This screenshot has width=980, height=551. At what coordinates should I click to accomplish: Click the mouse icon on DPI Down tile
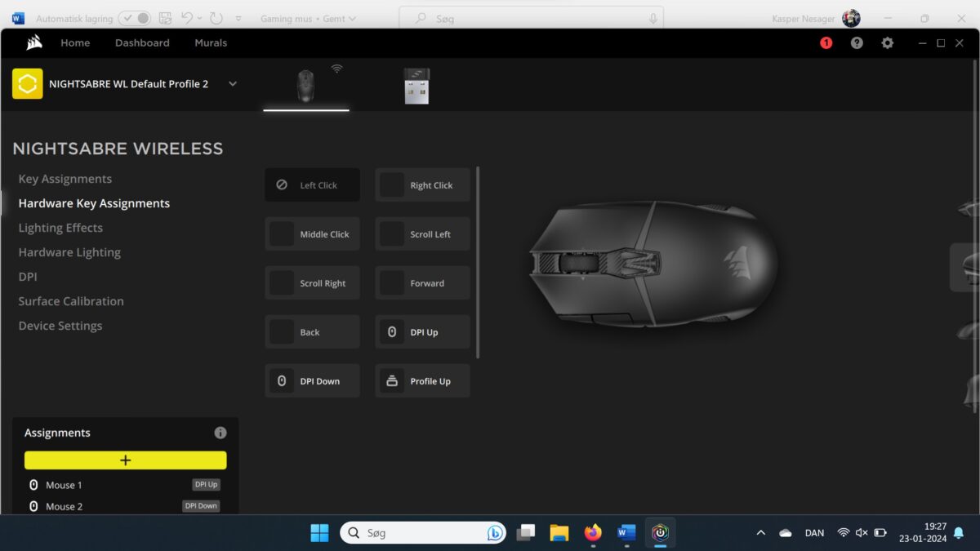coord(282,381)
